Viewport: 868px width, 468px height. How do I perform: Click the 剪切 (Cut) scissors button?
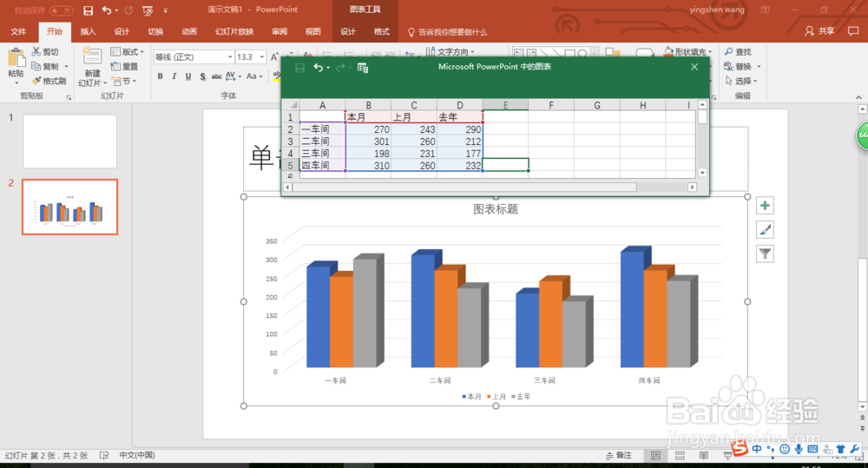[45, 51]
